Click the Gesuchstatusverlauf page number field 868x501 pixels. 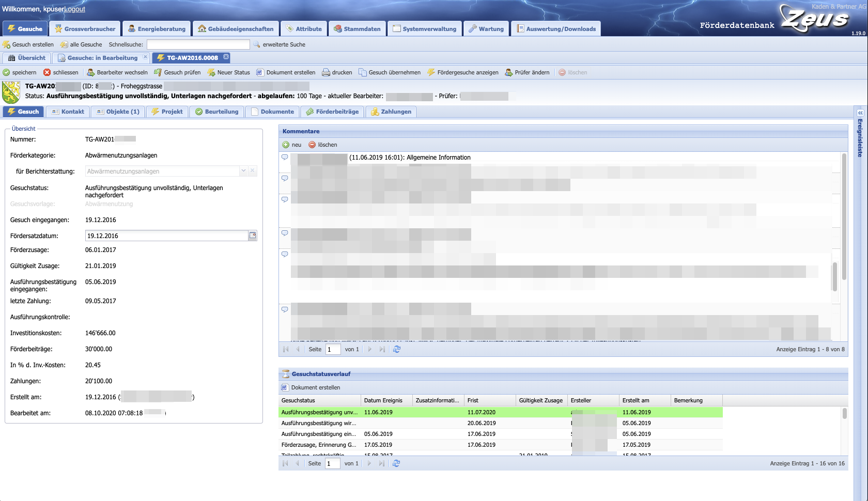click(332, 463)
